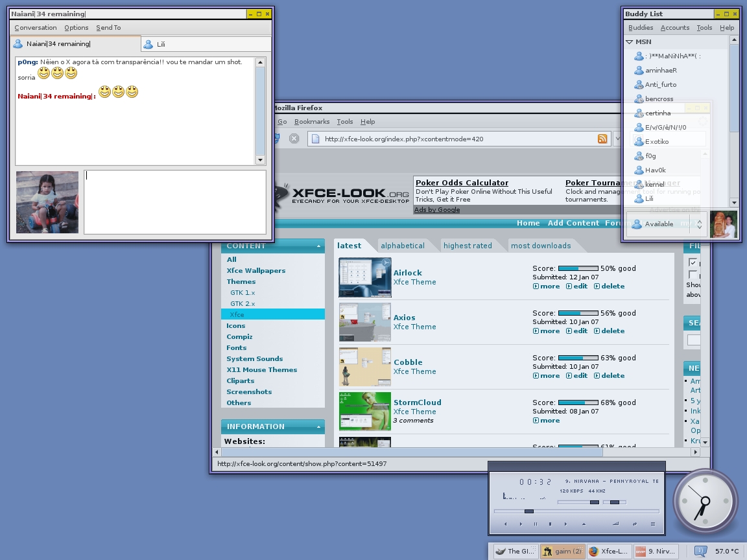Screen dimensions: 747x560
Task: Switch to most downloads tab
Action: click(x=541, y=246)
